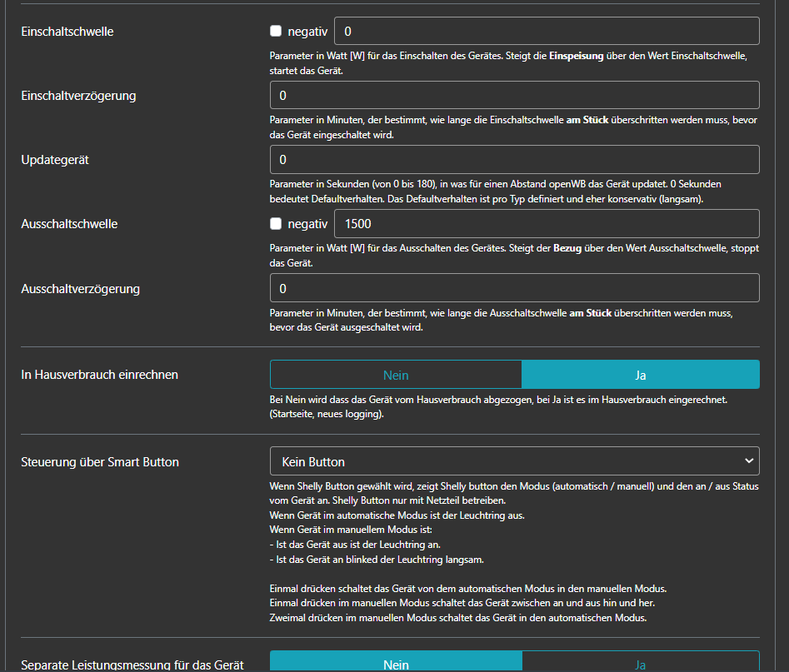This screenshot has height=672, width=789.
Task: Select Nein for In Hausverbrauch einrechnen
Action: click(396, 375)
